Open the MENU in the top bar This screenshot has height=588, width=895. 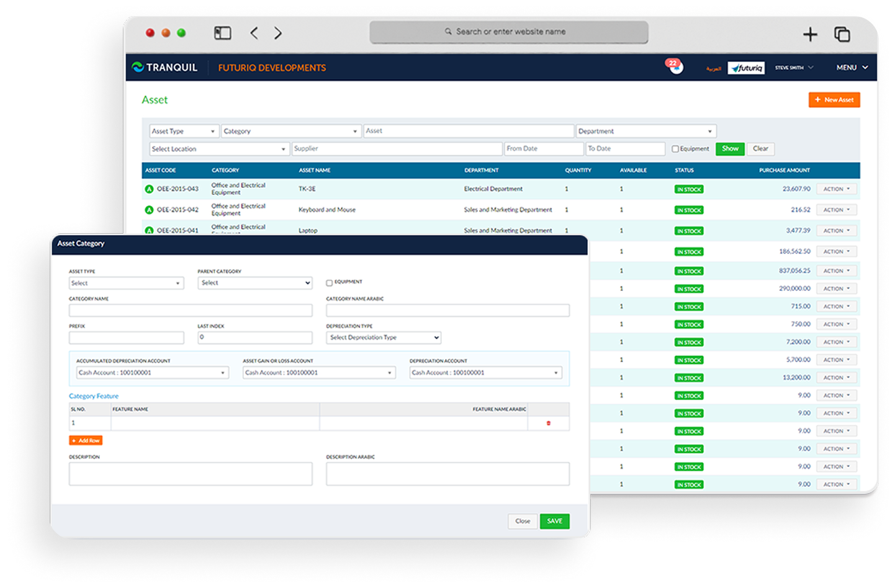852,68
